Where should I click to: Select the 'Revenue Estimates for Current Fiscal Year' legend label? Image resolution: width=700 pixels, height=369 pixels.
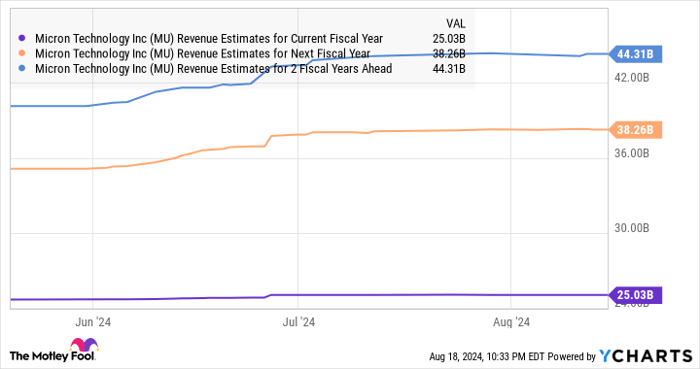(x=209, y=39)
